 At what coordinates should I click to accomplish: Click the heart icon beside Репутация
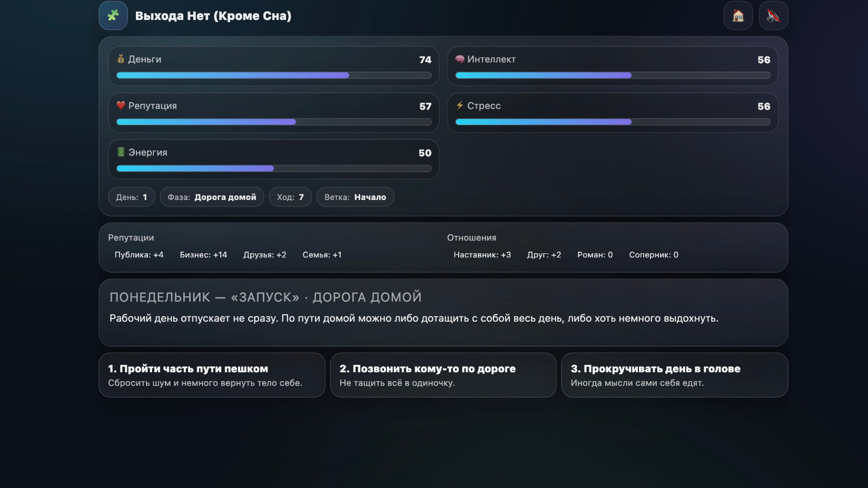(120, 105)
